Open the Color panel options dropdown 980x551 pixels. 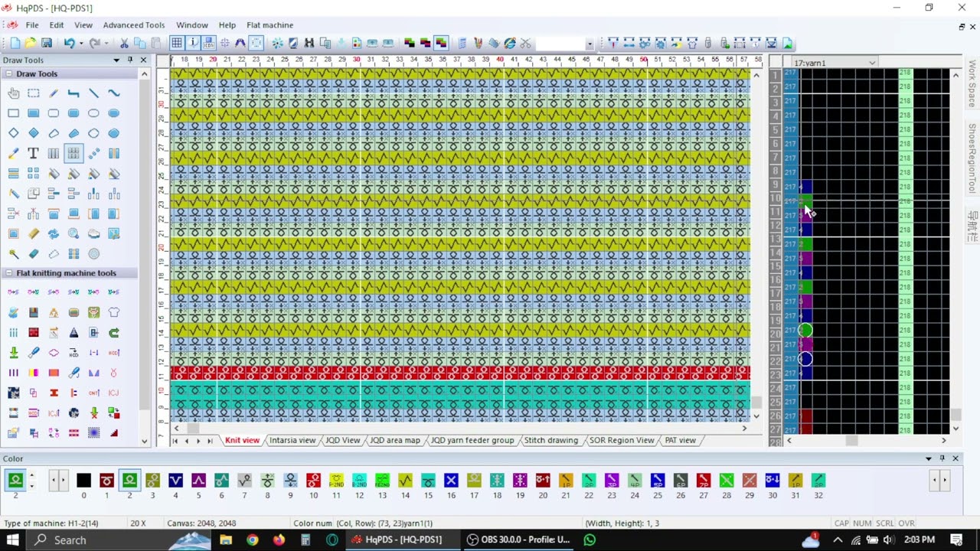pos(929,459)
